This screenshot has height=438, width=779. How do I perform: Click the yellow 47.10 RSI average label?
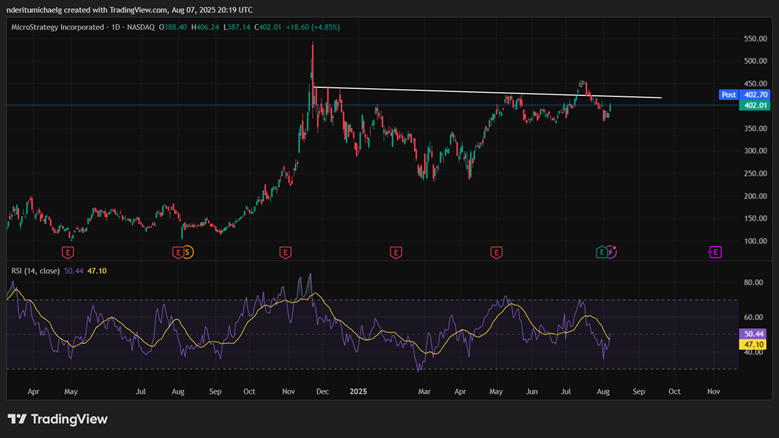(755, 344)
